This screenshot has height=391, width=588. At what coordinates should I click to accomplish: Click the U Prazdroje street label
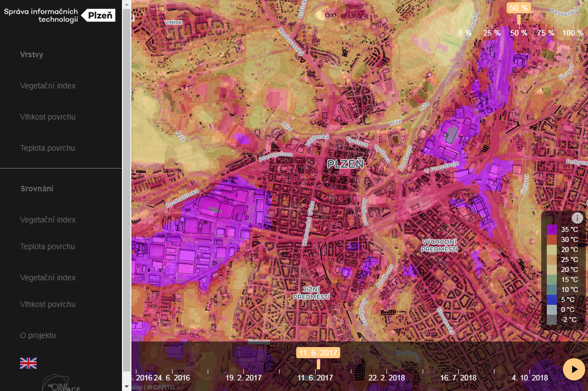(442, 167)
